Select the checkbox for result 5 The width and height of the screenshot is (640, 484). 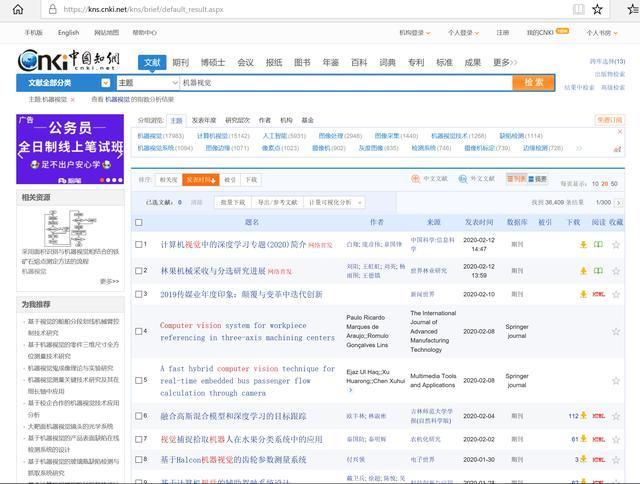(x=139, y=380)
